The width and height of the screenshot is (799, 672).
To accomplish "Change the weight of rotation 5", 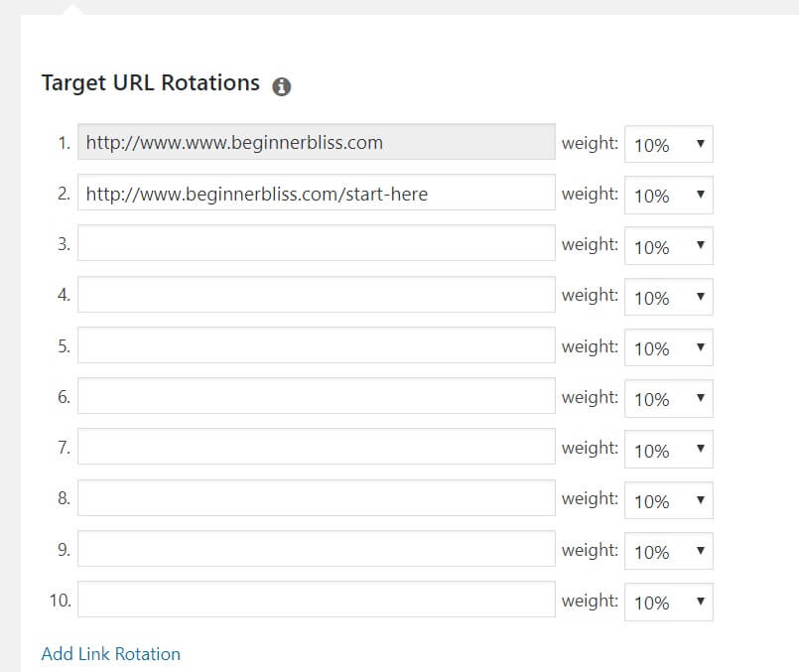I will (x=668, y=347).
